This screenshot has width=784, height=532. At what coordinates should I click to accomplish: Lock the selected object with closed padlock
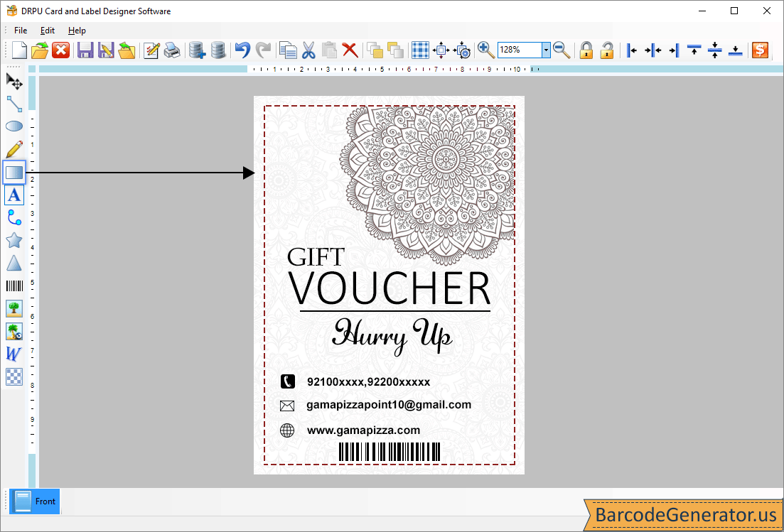tap(586, 50)
